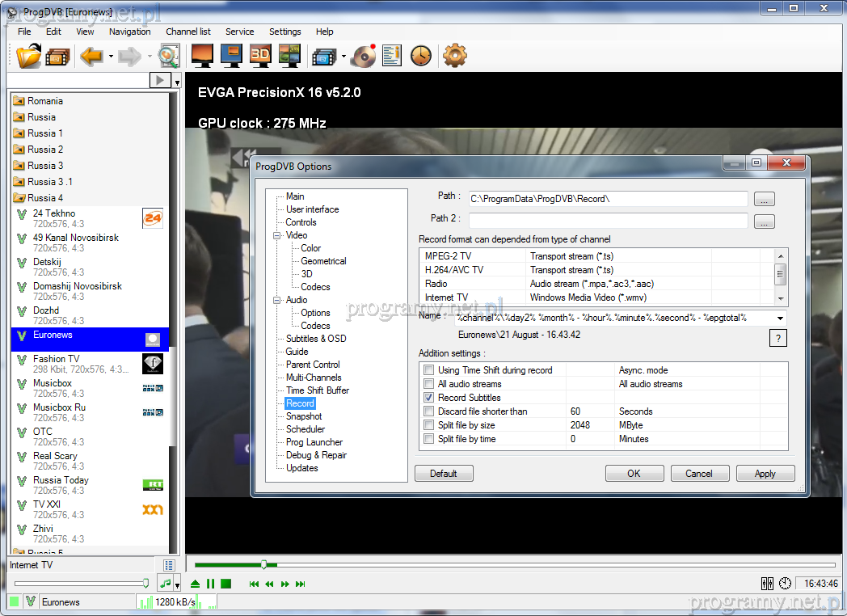This screenshot has width=847, height=616.
Task: Click the Default button
Action: pos(443,474)
